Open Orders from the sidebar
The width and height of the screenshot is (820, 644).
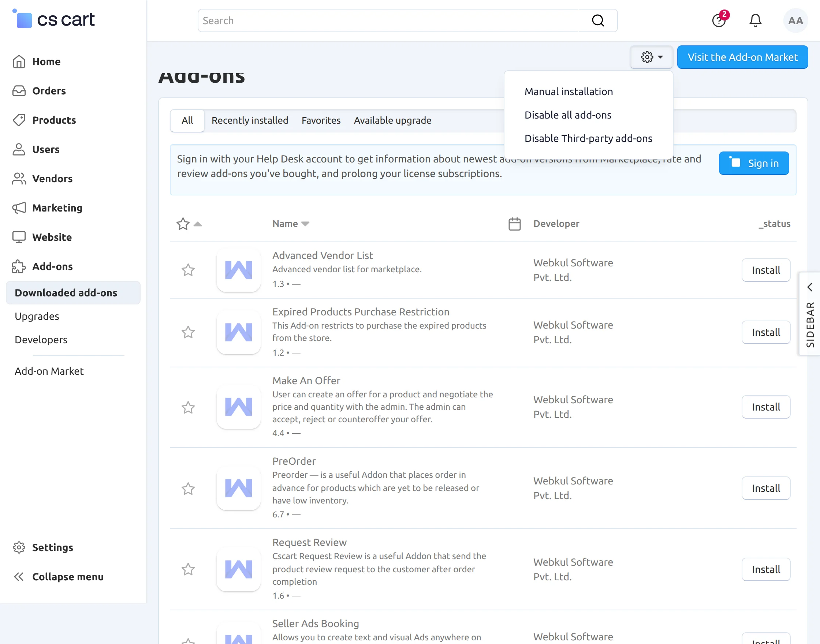point(49,91)
